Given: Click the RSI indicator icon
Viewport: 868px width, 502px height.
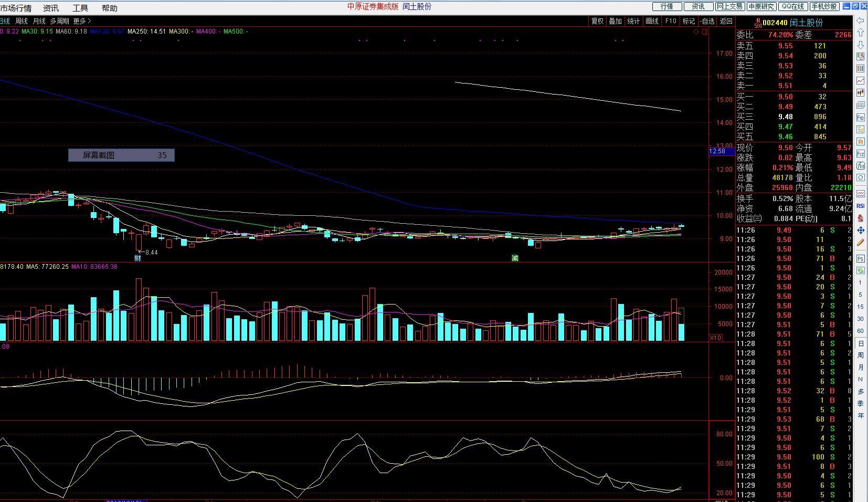Looking at the screenshot, I should [860, 206].
